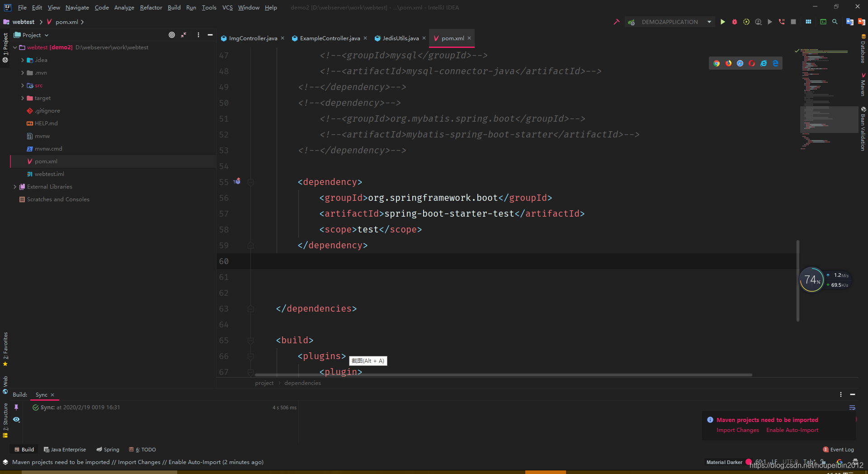Expand the .mvn folder
The height and width of the screenshot is (474, 868).
click(23, 72)
